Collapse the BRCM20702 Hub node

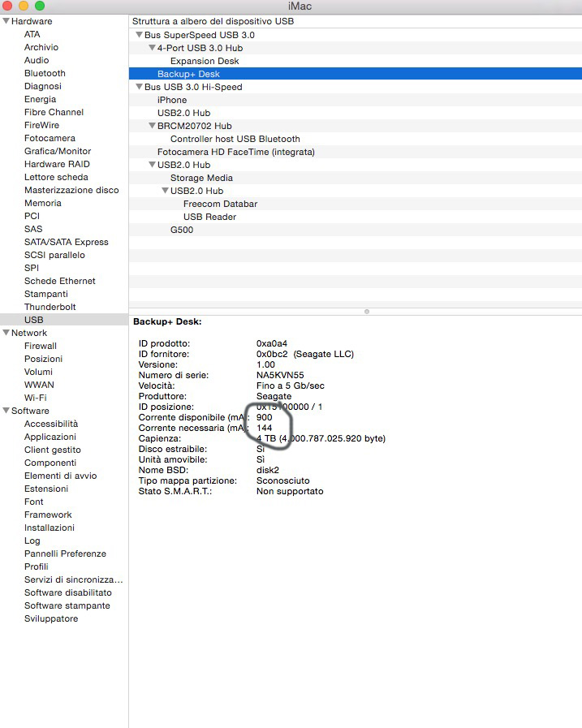152,126
